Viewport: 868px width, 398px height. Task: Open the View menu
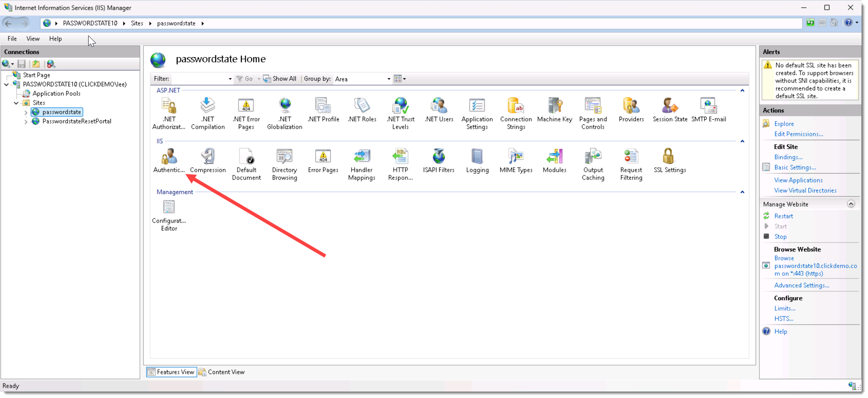pos(33,38)
